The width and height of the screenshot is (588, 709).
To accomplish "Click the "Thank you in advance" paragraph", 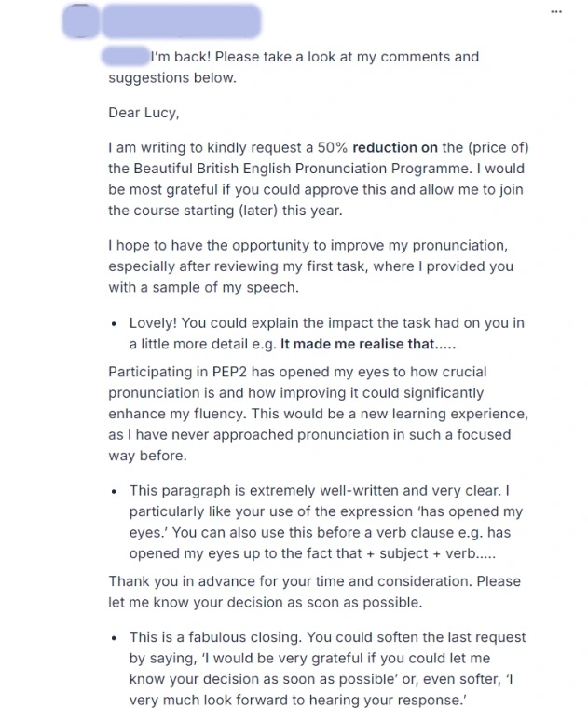I will pos(314,592).
